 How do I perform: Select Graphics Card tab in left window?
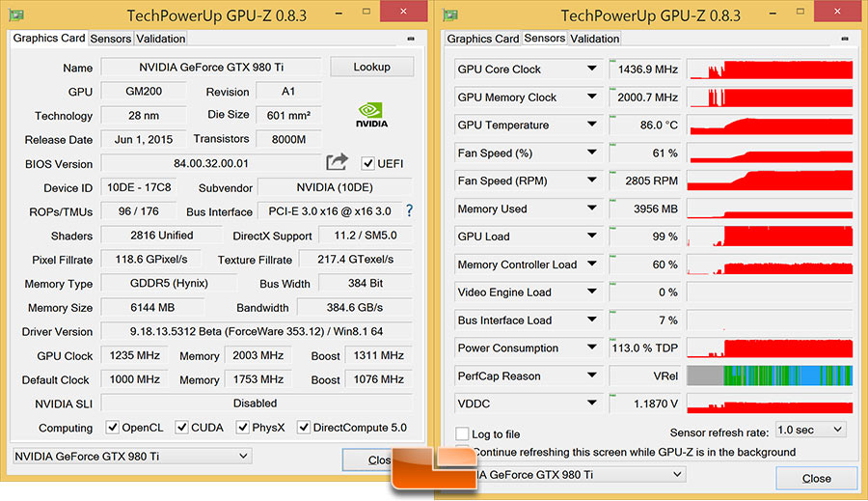49,38
